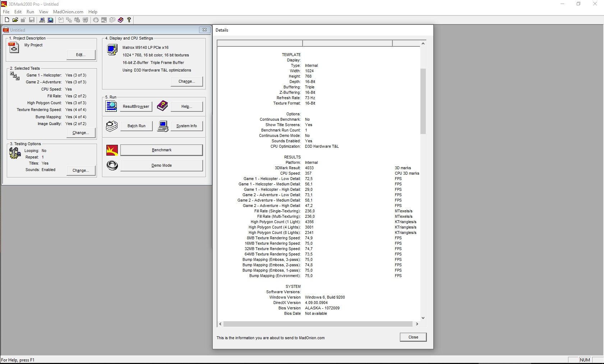
Task: Click the 'CPU Speed:' row value 357
Action: click(x=308, y=173)
